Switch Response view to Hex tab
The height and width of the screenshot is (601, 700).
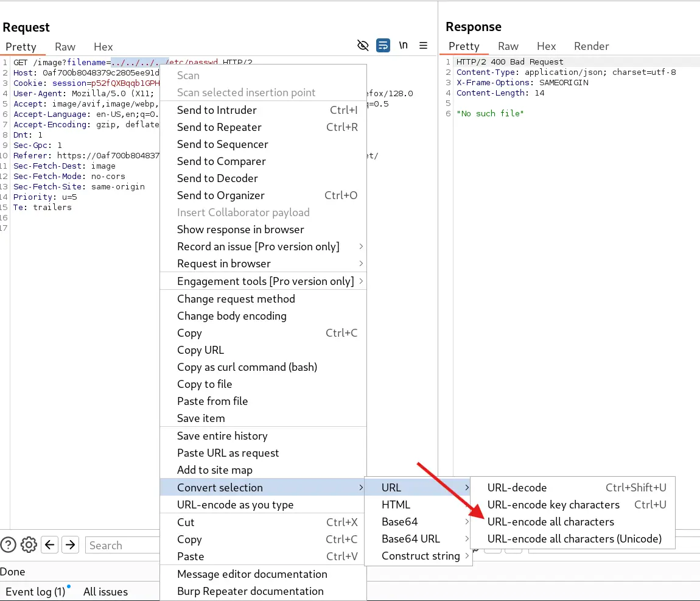tap(547, 46)
